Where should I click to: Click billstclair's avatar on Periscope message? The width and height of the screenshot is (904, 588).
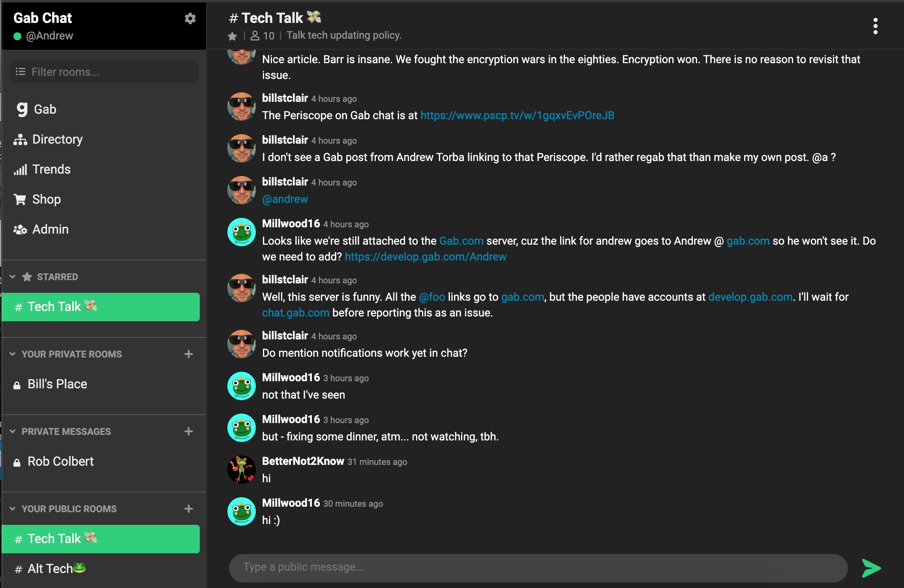[x=242, y=107]
